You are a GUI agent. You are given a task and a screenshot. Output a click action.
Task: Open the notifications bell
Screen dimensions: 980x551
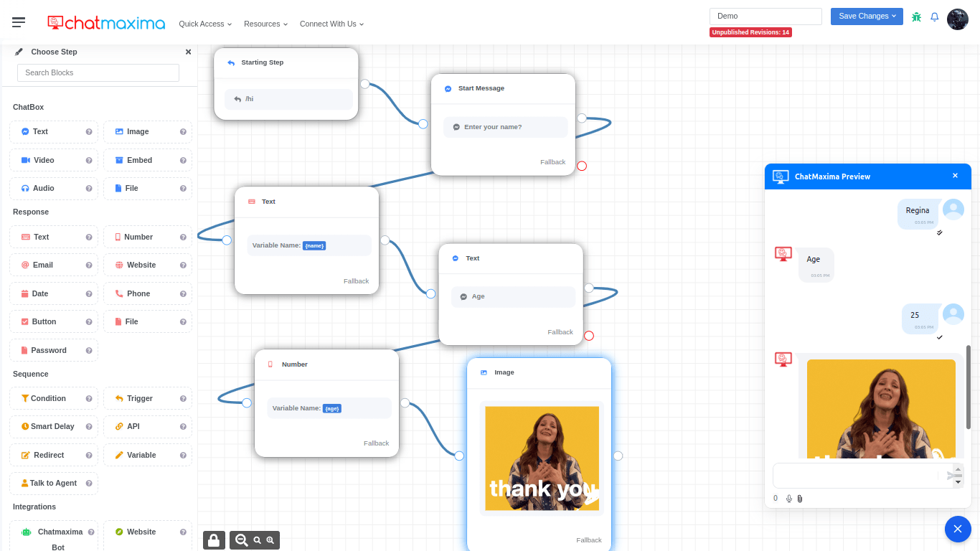(x=934, y=17)
